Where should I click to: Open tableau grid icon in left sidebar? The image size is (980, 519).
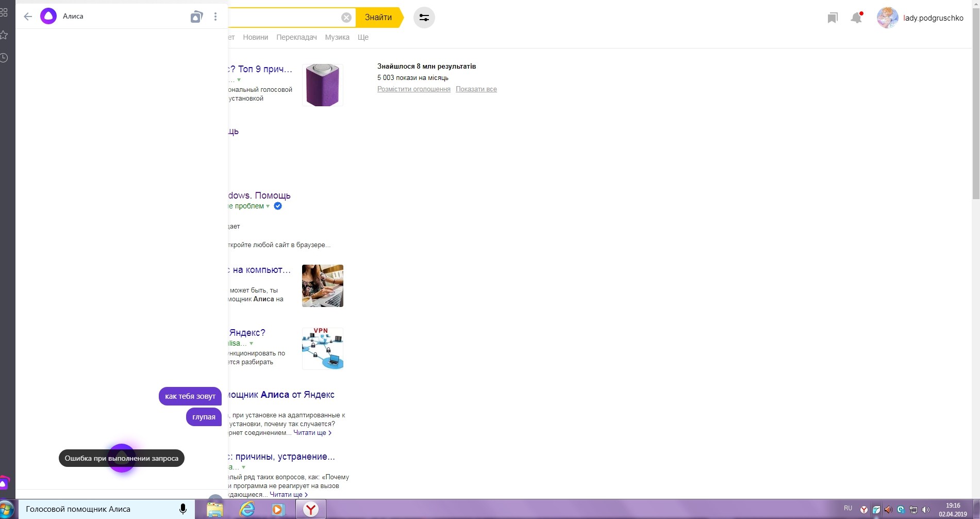tap(4, 12)
